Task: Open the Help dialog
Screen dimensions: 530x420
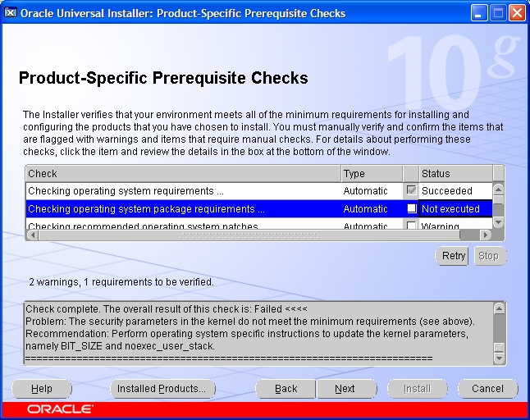Action: click(42, 389)
